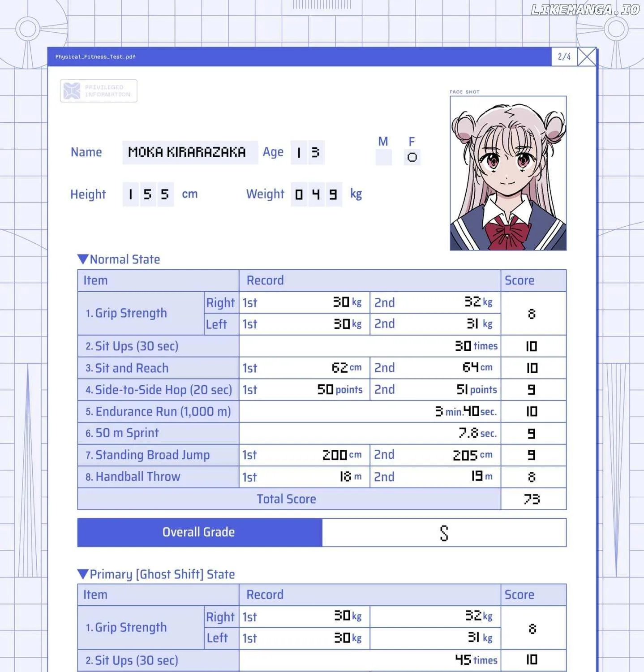Collapse the Primary [Ghost Shift] State triangle

point(83,574)
